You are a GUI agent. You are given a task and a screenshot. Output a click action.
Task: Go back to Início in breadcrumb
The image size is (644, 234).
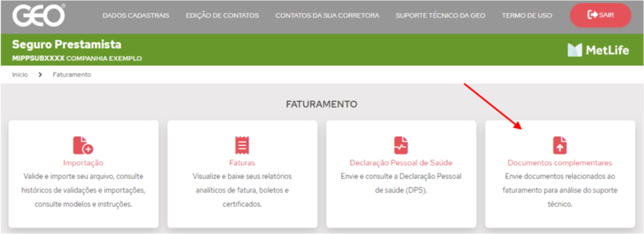[x=20, y=75]
